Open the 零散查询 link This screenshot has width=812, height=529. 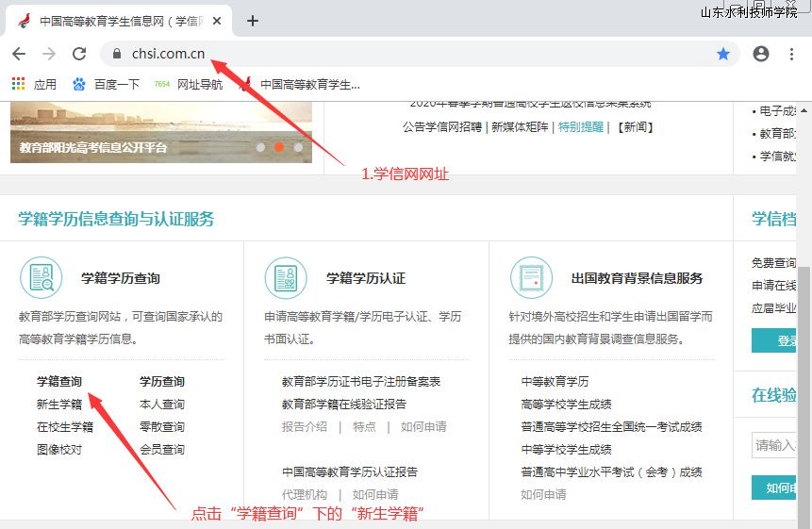162,427
